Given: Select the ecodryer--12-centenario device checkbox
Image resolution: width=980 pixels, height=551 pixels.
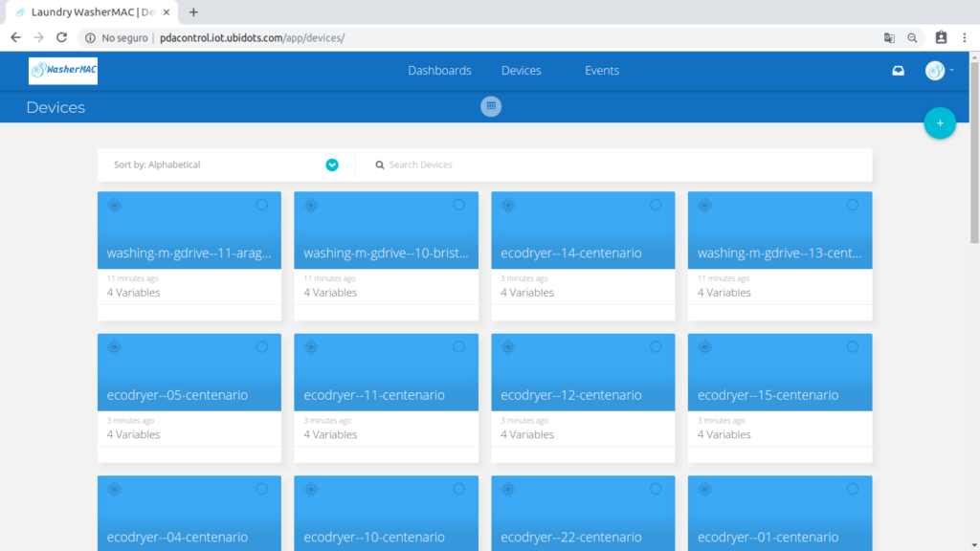Looking at the screenshot, I should [656, 346].
